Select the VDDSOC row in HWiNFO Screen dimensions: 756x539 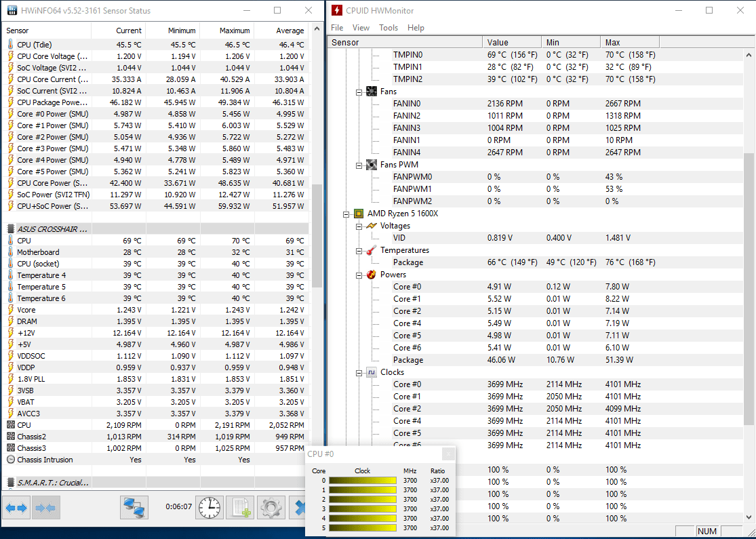coord(155,356)
